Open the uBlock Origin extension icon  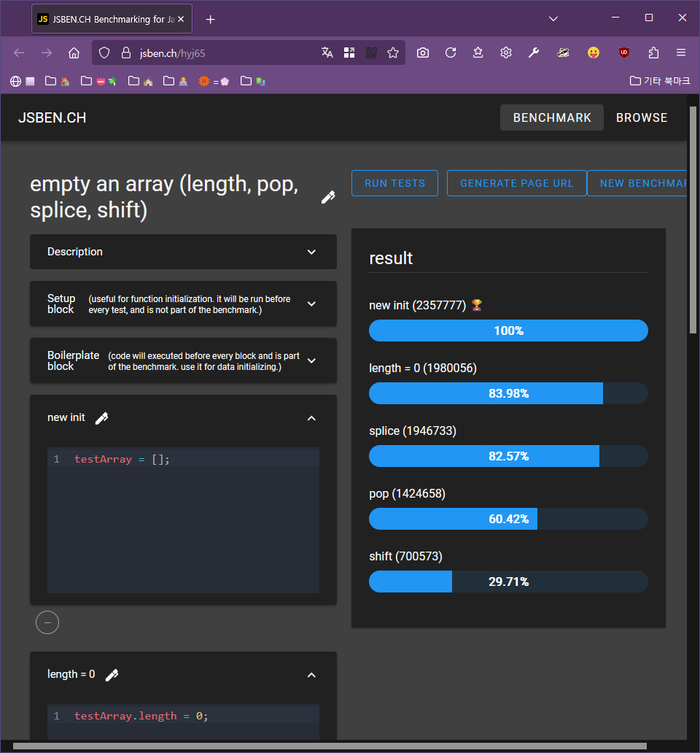coord(624,53)
